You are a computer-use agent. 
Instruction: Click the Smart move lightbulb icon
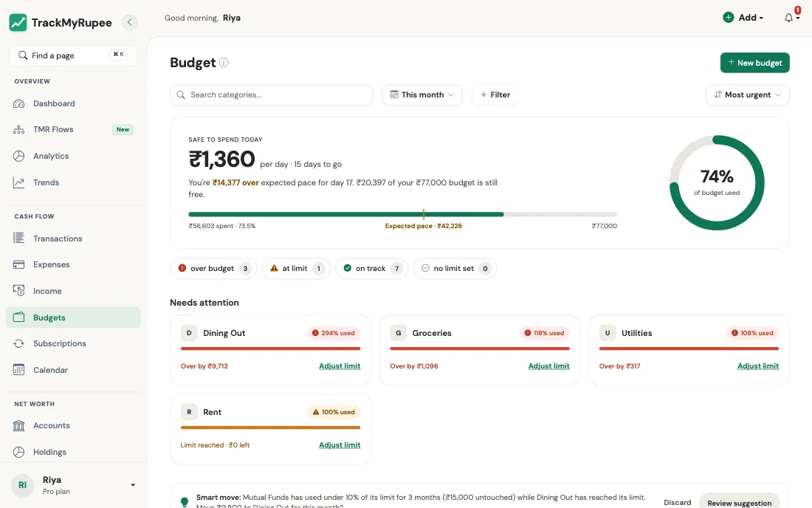(185, 502)
